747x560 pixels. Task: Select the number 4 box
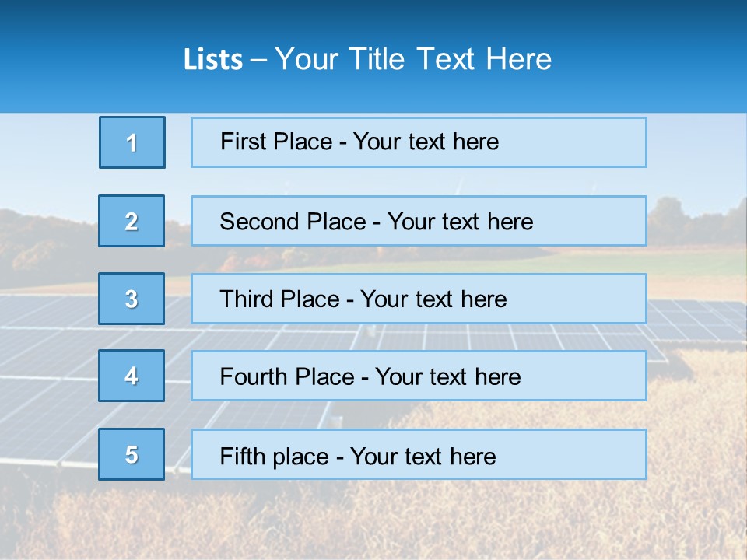(132, 376)
